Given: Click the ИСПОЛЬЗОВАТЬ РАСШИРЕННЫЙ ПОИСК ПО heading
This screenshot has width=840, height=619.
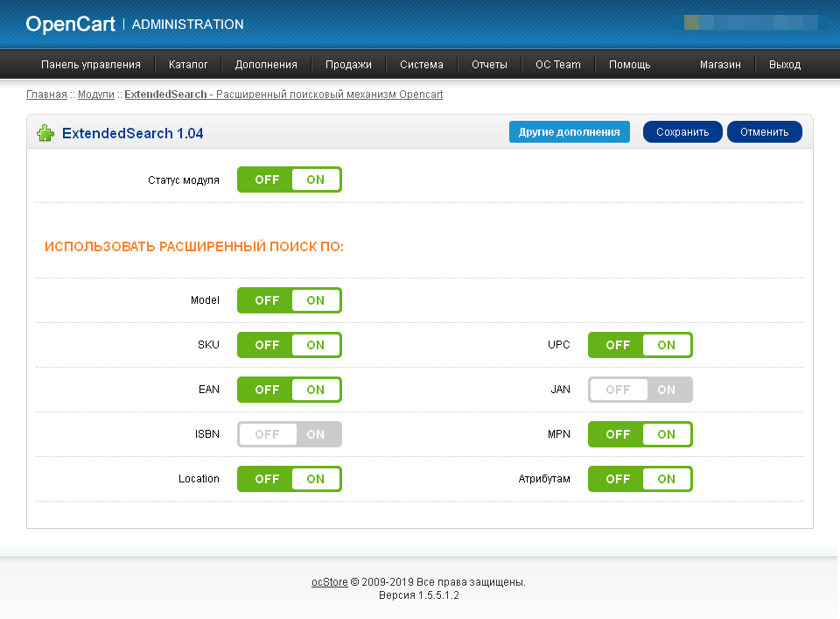Looking at the screenshot, I should click(194, 247).
